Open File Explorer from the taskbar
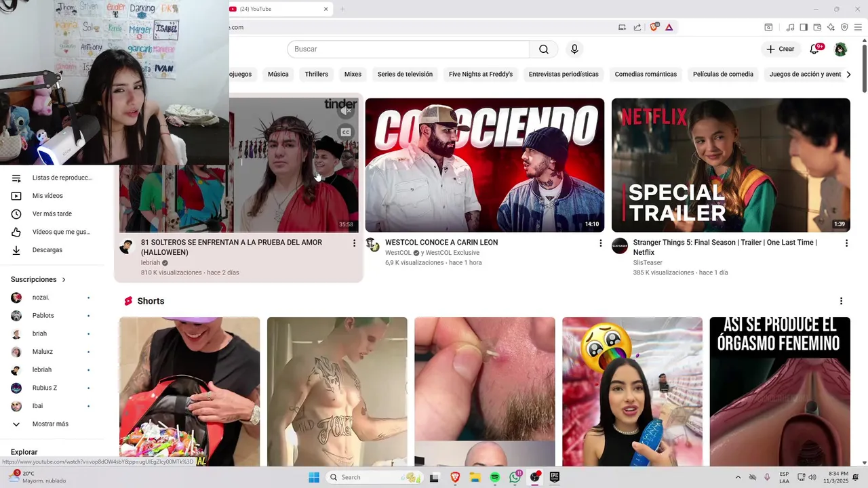Image resolution: width=868 pixels, height=488 pixels. 475,477
